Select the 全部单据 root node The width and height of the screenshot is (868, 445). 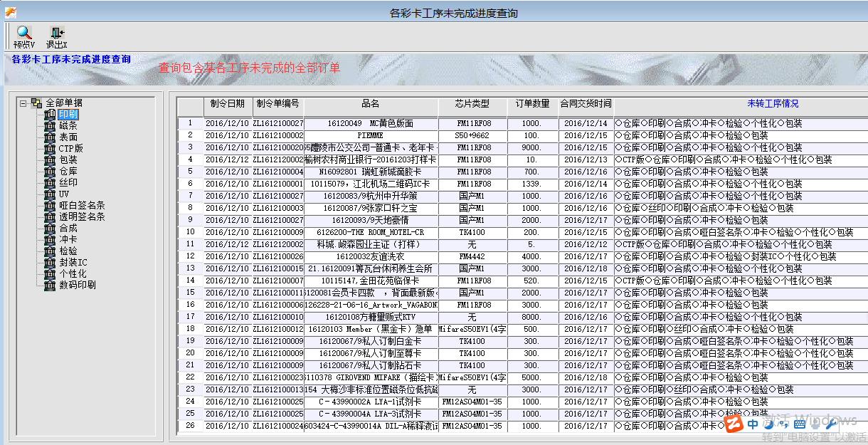(x=64, y=103)
